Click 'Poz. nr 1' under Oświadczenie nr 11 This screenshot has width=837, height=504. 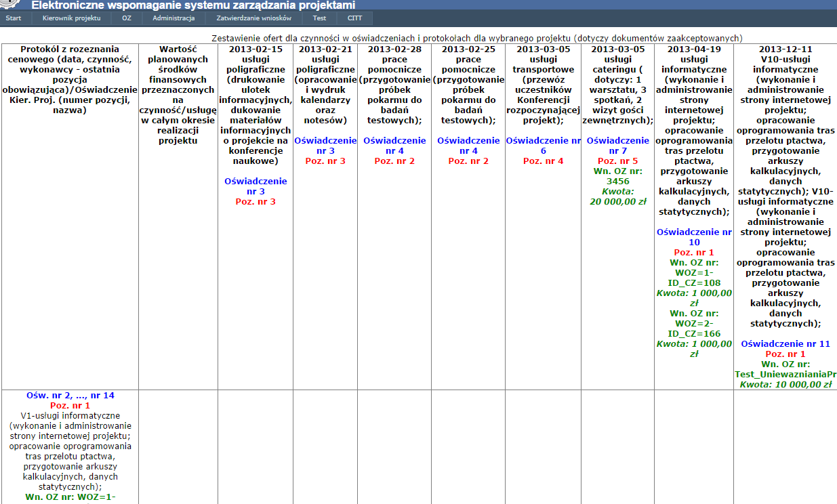(x=785, y=354)
